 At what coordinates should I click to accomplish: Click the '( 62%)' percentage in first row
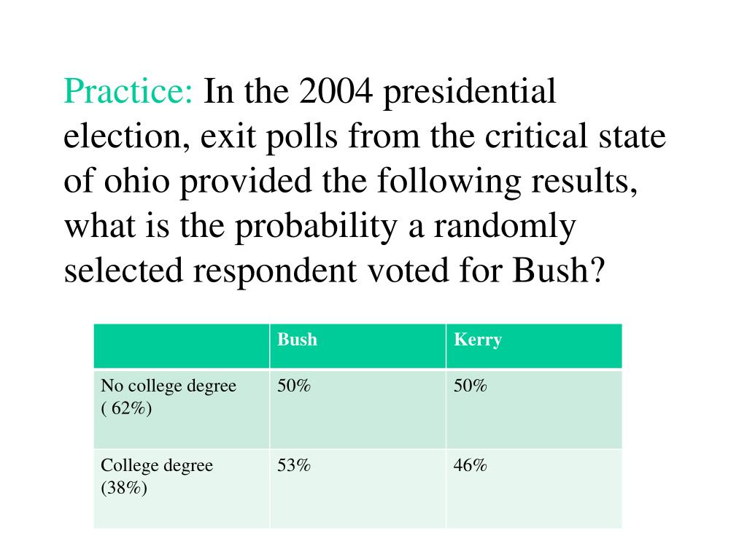[x=126, y=408]
